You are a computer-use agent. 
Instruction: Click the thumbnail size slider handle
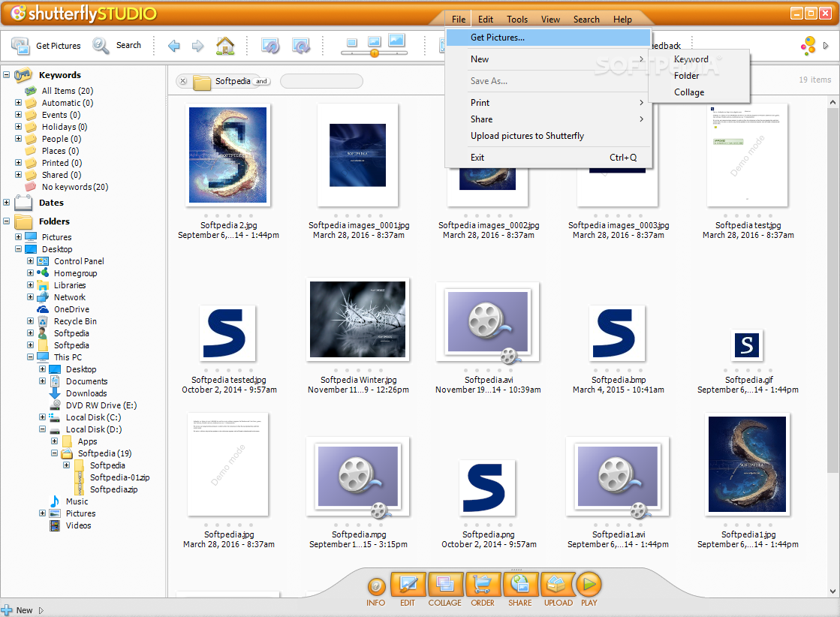pos(375,53)
